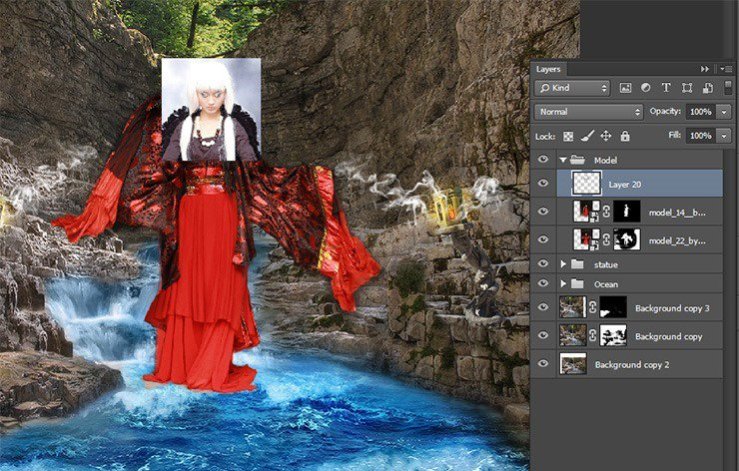Toggle eye icon of Background copy layer
Screen dimensions: 739x471
click(x=543, y=335)
